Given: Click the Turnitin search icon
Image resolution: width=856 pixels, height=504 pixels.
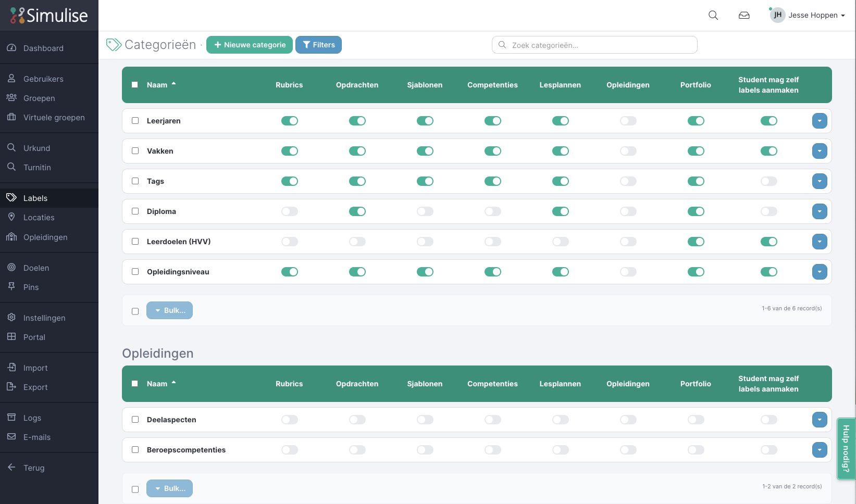Looking at the screenshot, I should (11, 167).
